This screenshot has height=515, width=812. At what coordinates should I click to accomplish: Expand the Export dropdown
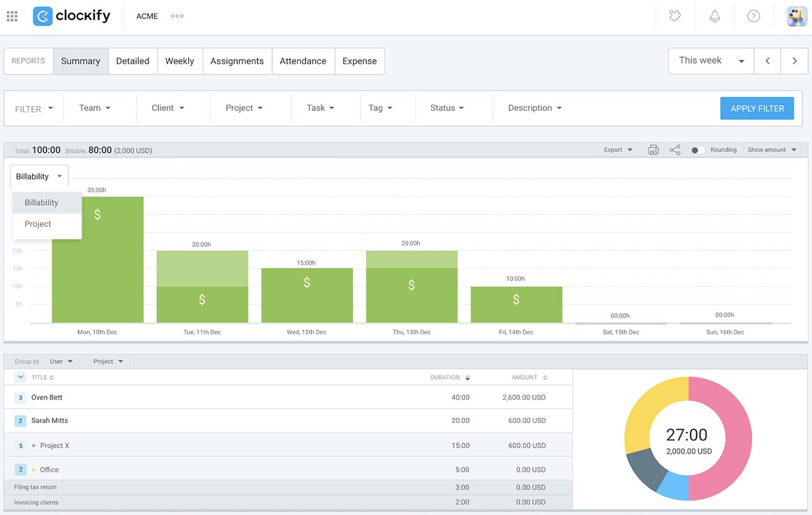click(618, 150)
